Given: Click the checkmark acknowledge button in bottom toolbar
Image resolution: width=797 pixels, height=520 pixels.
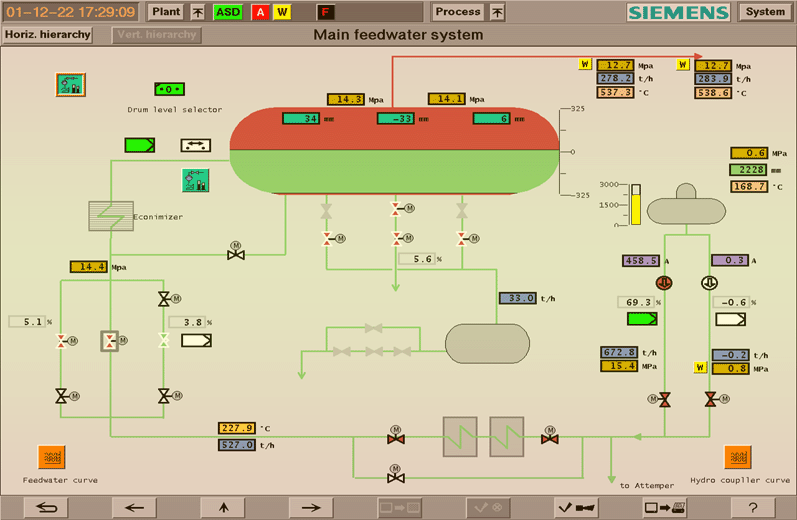Looking at the screenshot, I should pyautogui.click(x=576, y=507).
